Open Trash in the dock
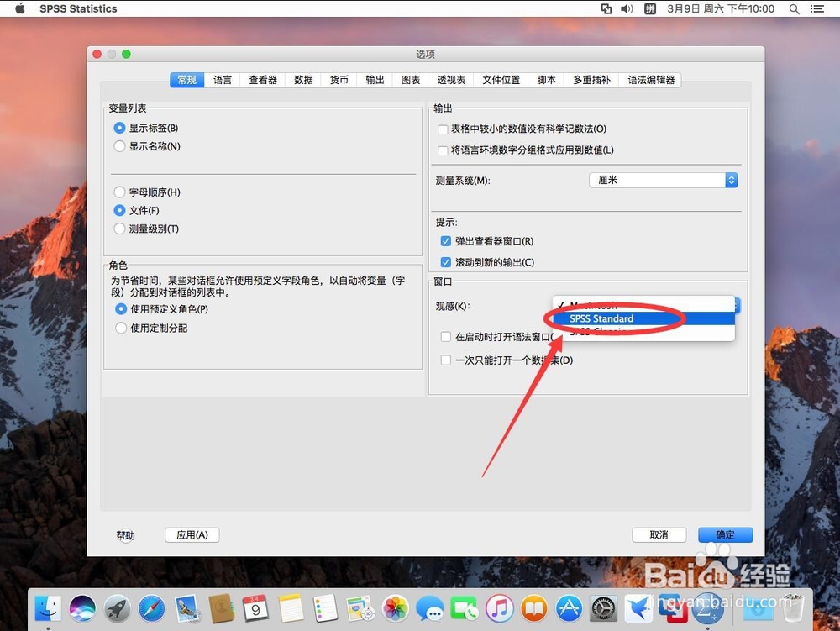 point(793,608)
